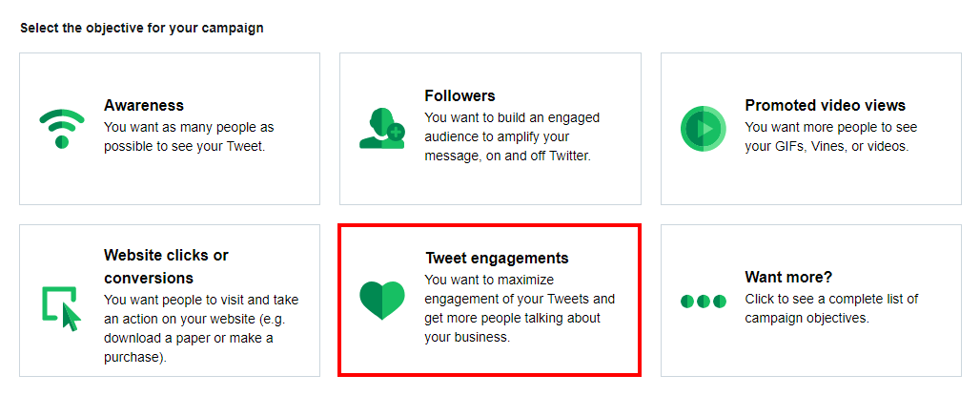Screen dimensions: 980x396
Task: Click the Promoted video views play icon
Action: 704,128
